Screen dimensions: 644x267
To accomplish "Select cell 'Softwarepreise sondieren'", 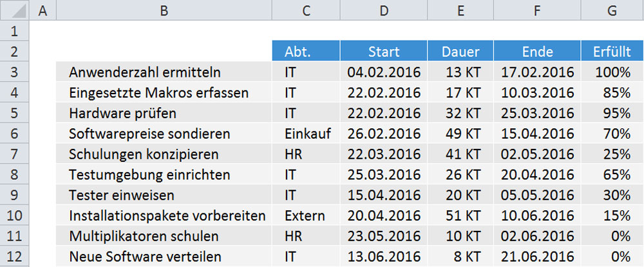I will (x=148, y=134).
